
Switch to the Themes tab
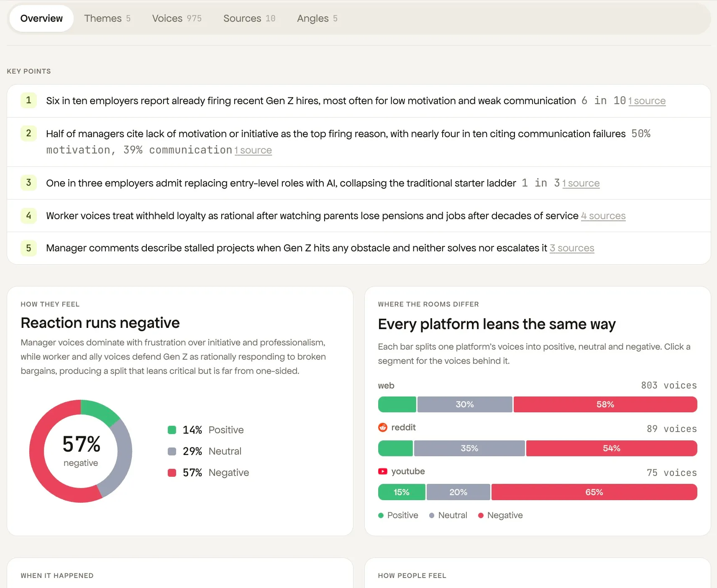coord(108,18)
